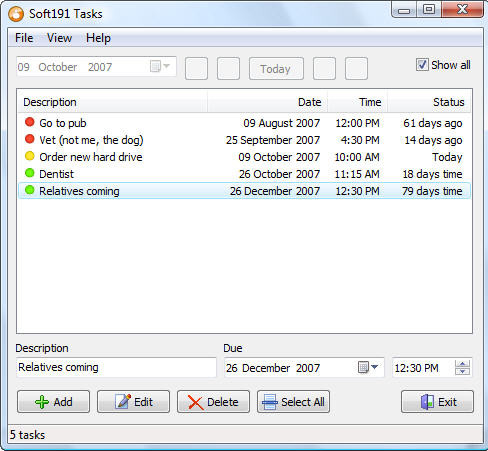Open the Due date calendar dropdown
The image size is (488, 451).
[x=368, y=367]
